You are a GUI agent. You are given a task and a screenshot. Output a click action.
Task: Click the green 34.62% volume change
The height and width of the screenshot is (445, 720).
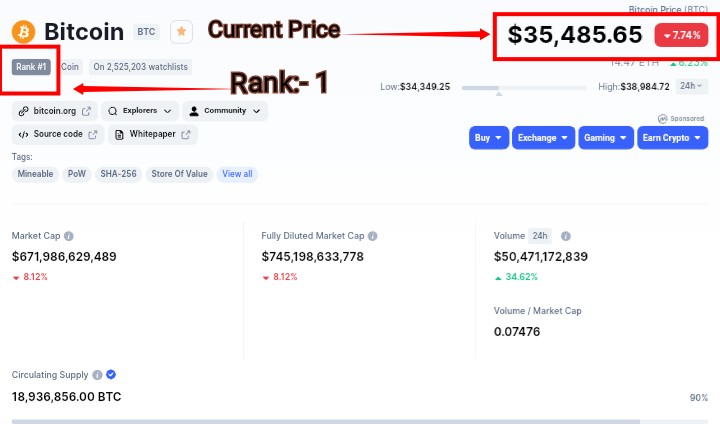516,277
